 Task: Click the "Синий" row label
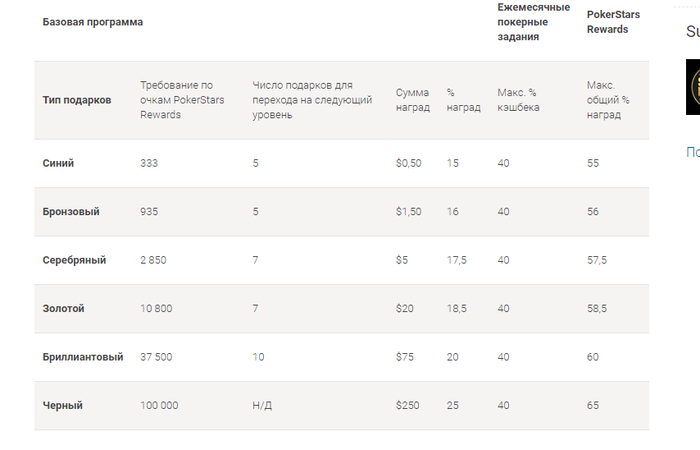[x=59, y=163]
